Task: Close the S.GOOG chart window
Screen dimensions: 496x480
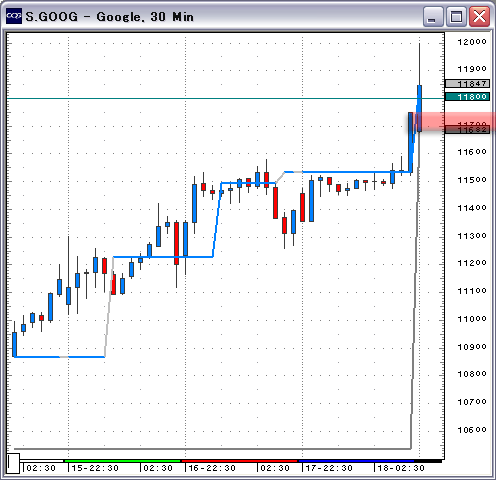Action: (x=479, y=16)
